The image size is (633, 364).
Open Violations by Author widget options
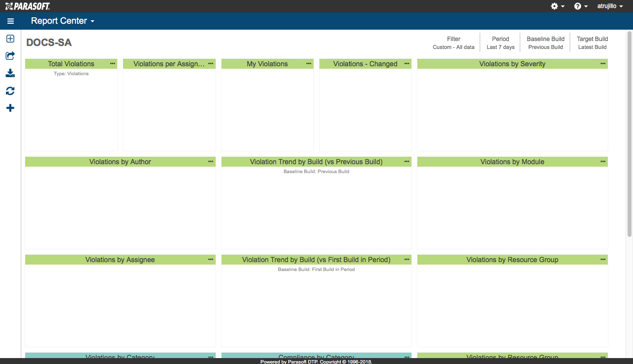[211, 161]
